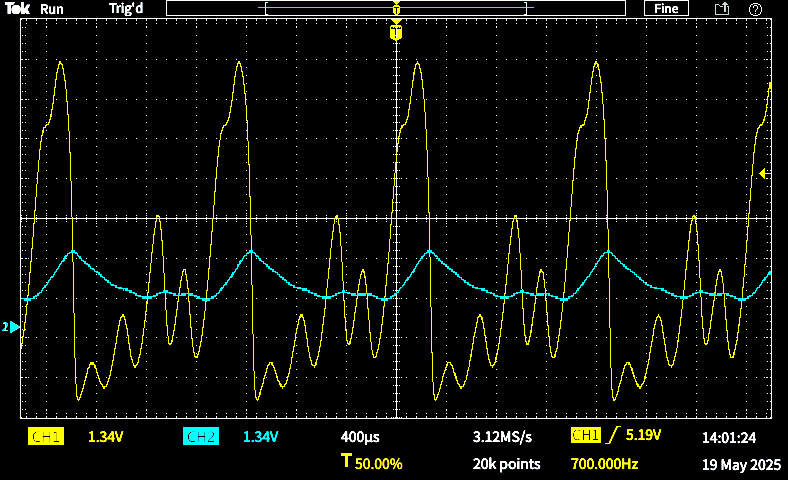This screenshot has height=480, width=788.
Task: Toggle the yellow CH1 channel badge
Action: point(46,437)
